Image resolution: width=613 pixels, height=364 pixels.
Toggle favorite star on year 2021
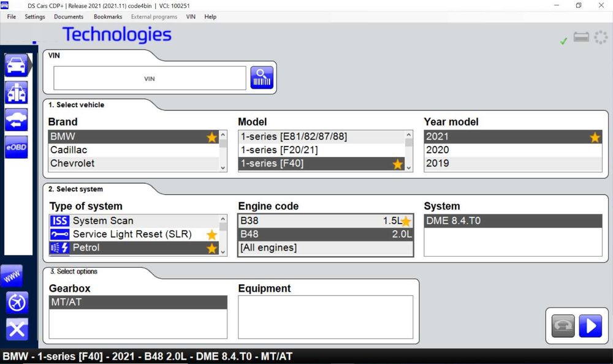click(595, 137)
